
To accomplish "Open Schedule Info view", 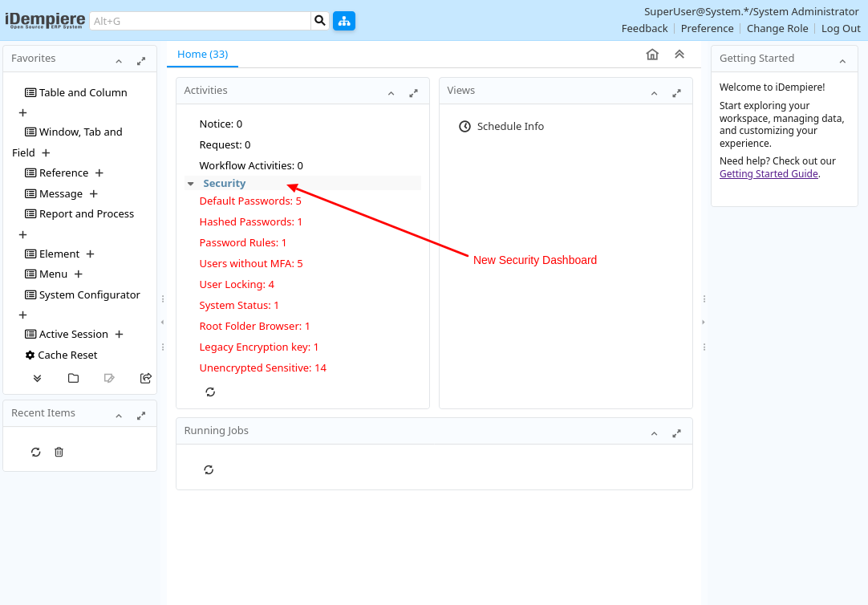I will pyautogui.click(x=510, y=126).
